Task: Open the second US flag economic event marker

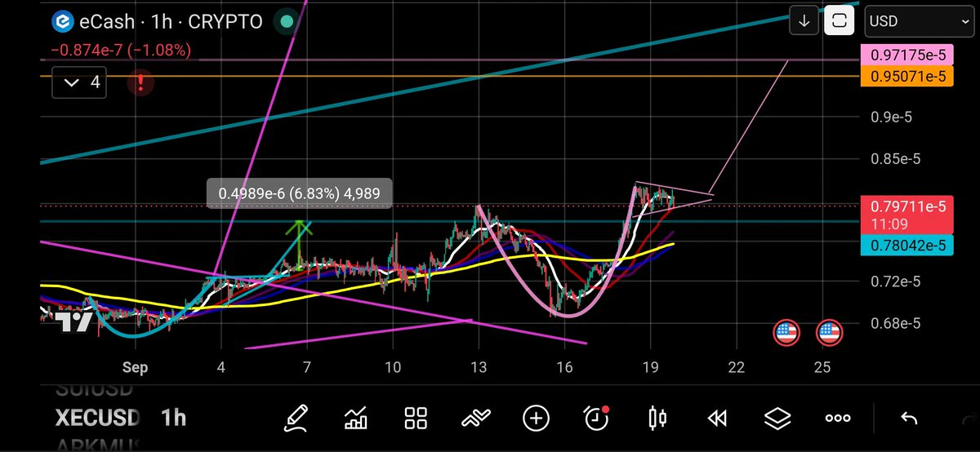Action: pos(830,332)
